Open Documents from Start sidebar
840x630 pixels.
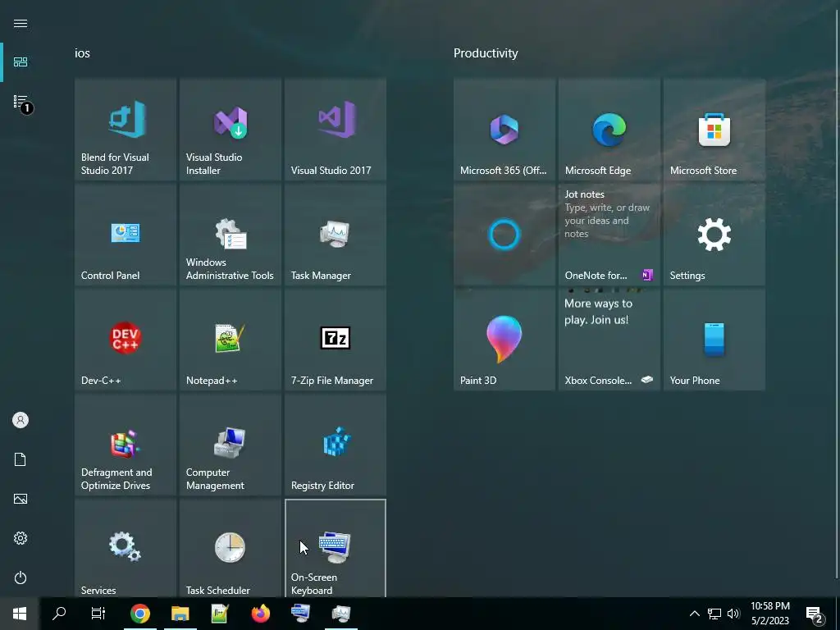point(21,459)
